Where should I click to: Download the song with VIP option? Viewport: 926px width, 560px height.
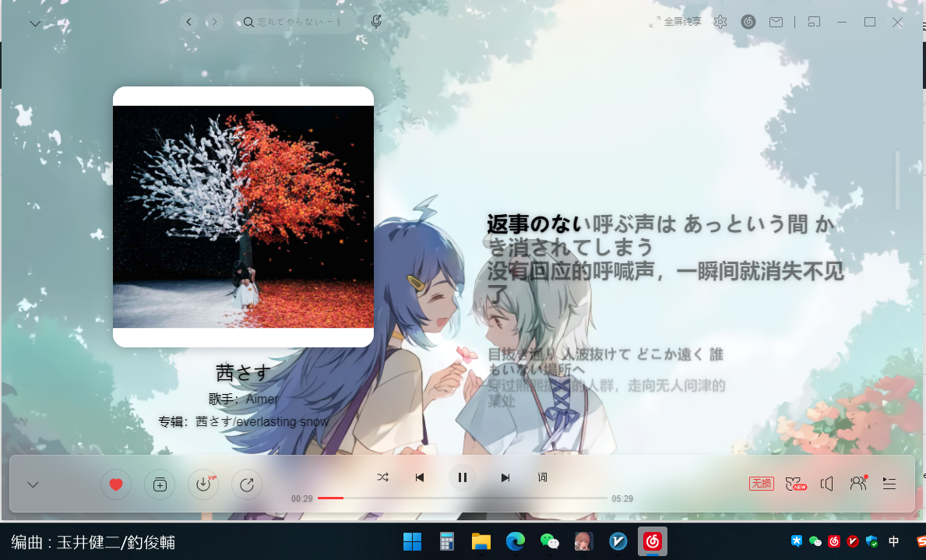tap(203, 484)
